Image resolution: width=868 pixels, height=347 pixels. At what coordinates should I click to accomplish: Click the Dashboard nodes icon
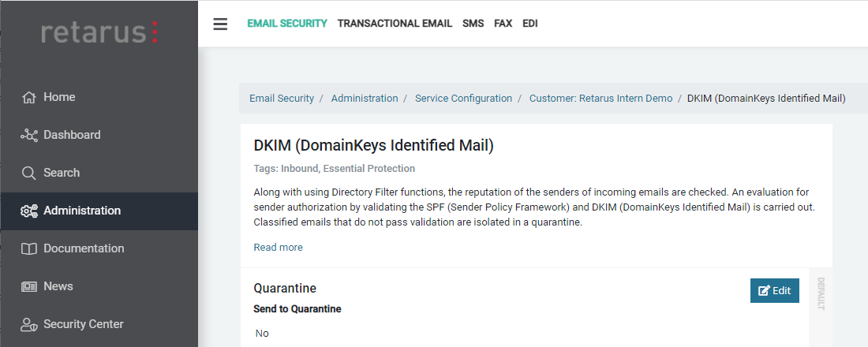pyautogui.click(x=29, y=136)
